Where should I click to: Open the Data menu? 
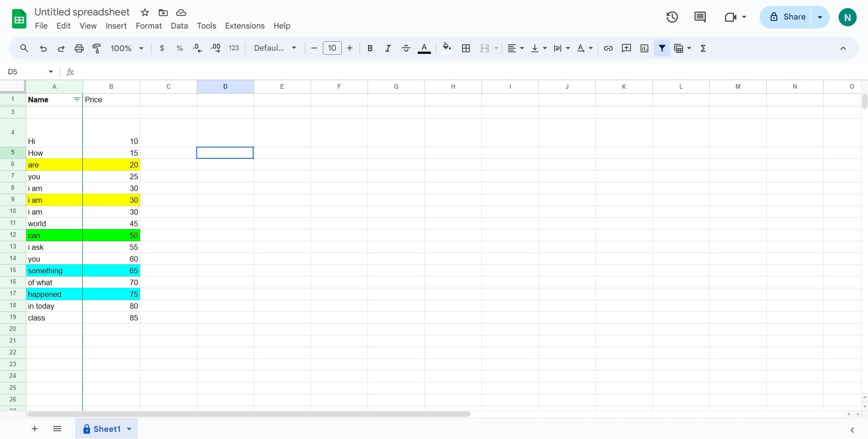click(179, 26)
